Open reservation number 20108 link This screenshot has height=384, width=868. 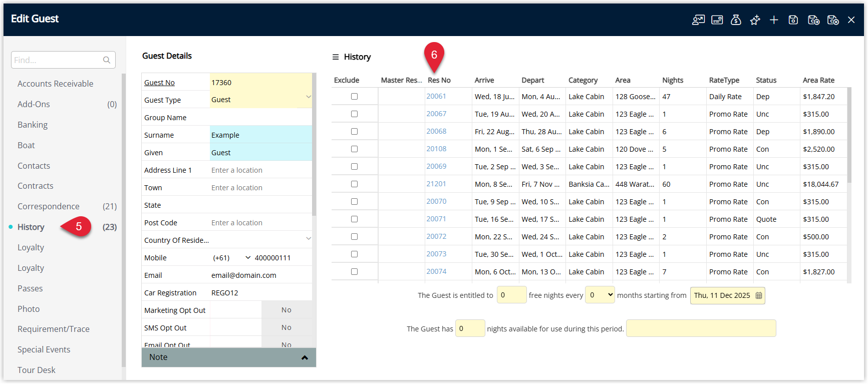[436, 149]
